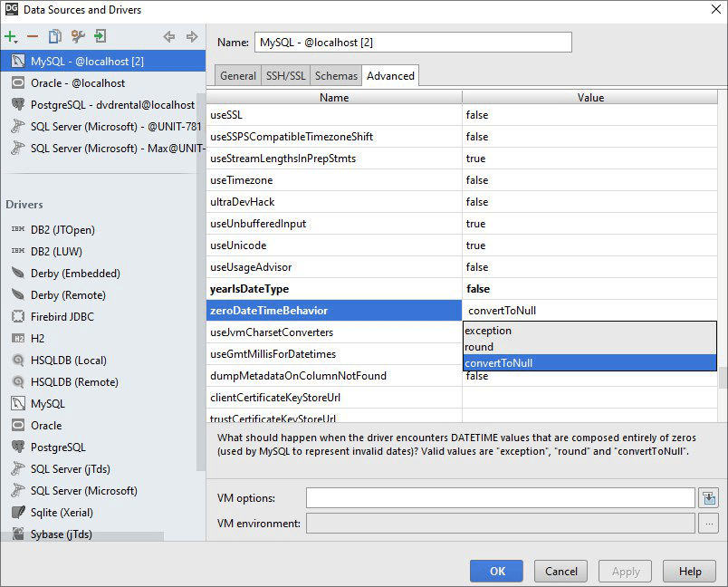The height and width of the screenshot is (587, 728).
Task: Open Help for the dialog
Action: [x=689, y=571]
